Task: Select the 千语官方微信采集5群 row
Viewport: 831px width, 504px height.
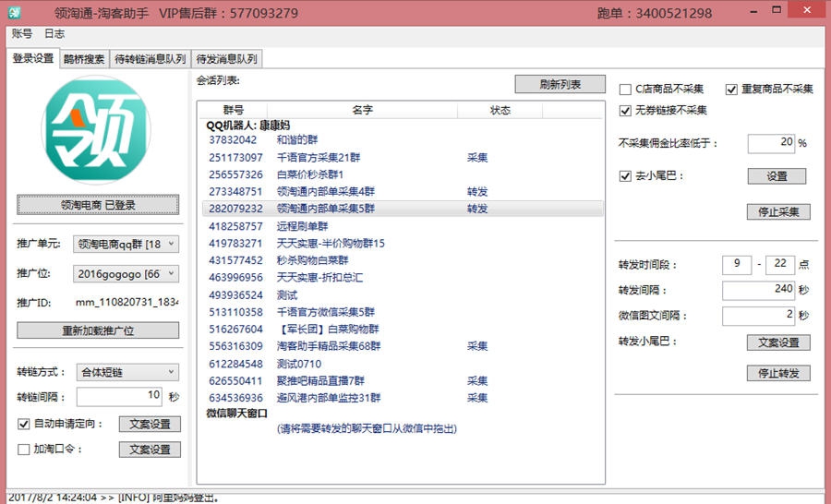Action: point(403,312)
